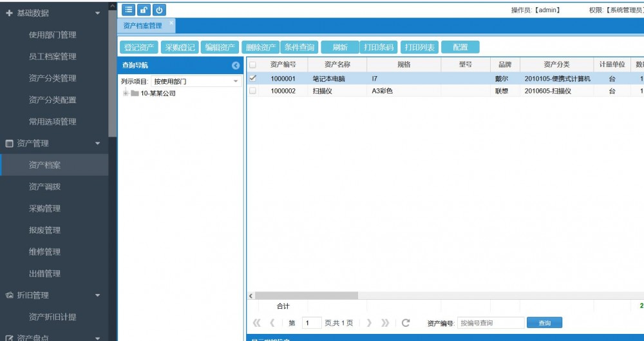
Task: Open 出借管理 in sidebar
Action: (x=45, y=273)
